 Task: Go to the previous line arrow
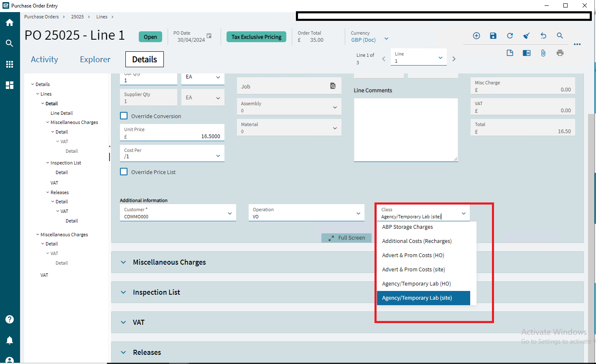[x=384, y=59]
